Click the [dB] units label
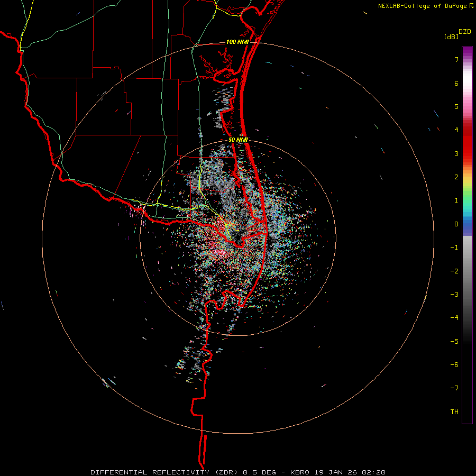 451,36
